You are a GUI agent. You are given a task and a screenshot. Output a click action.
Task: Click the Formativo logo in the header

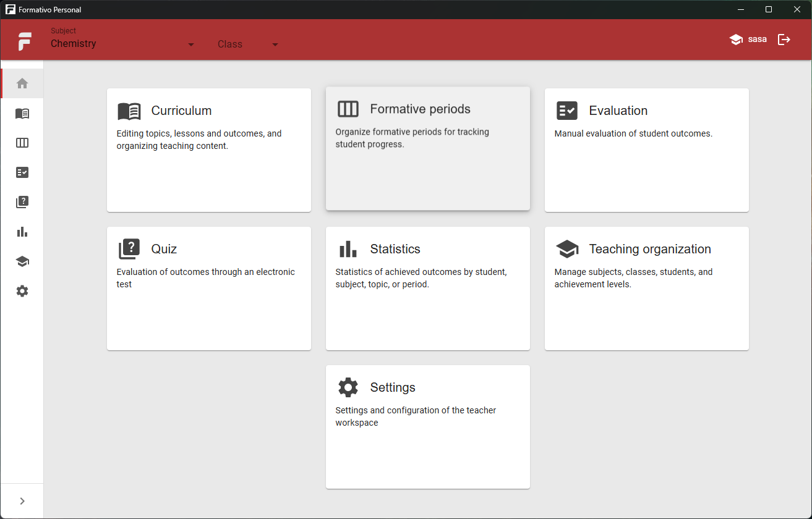click(x=25, y=41)
